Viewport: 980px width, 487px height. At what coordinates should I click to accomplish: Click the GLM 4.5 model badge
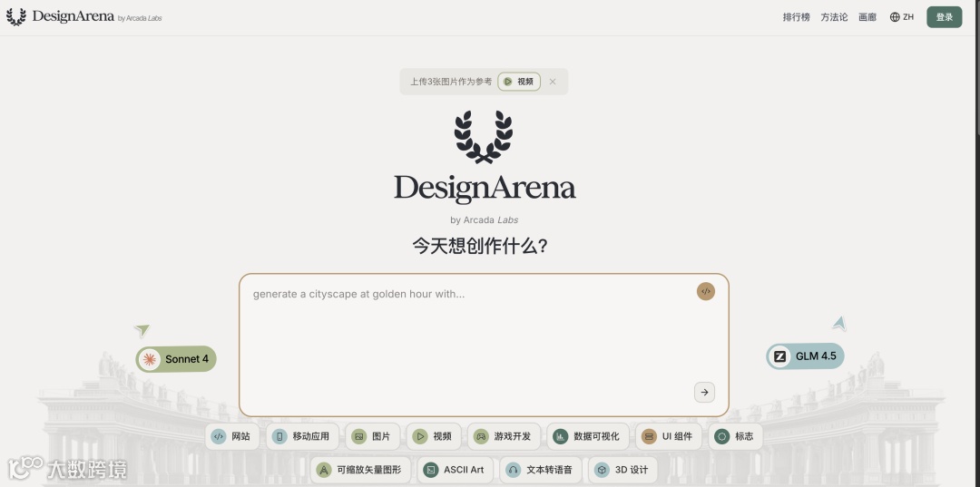pyautogui.click(x=805, y=356)
